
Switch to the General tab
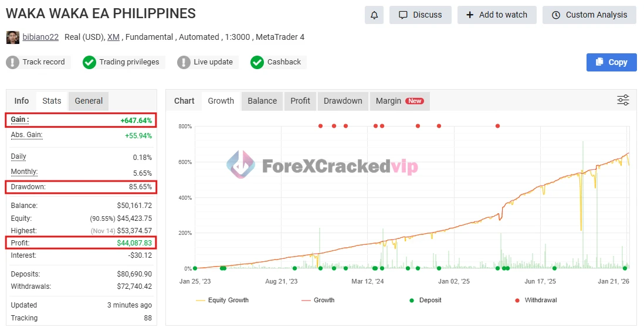point(89,101)
